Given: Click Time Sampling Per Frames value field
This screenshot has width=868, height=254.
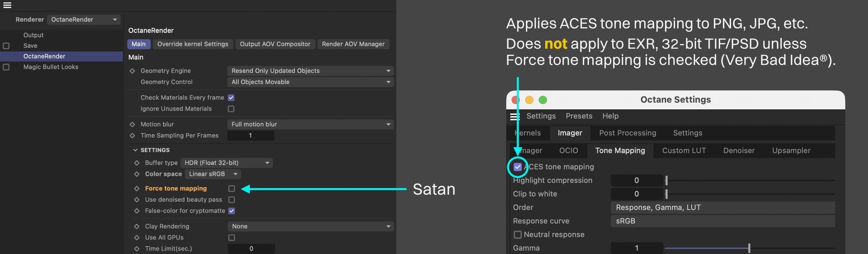Looking at the screenshot, I should [x=250, y=136].
